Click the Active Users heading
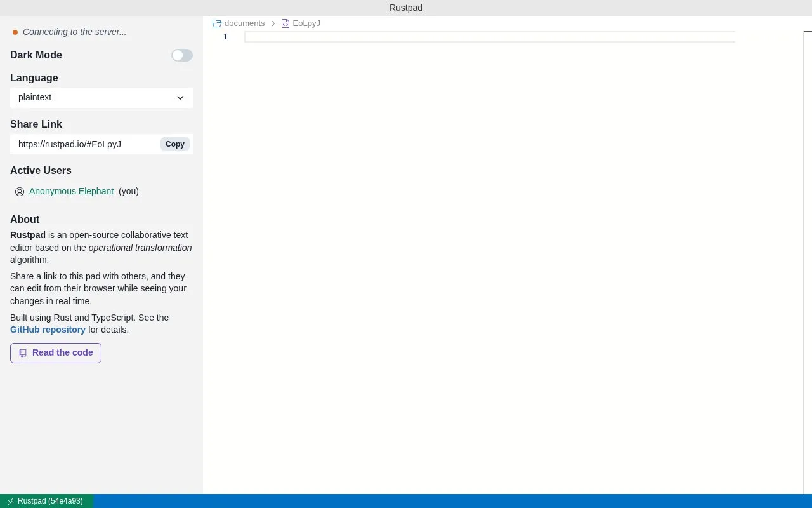This screenshot has width=812, height=508. (x=41, y=170)
